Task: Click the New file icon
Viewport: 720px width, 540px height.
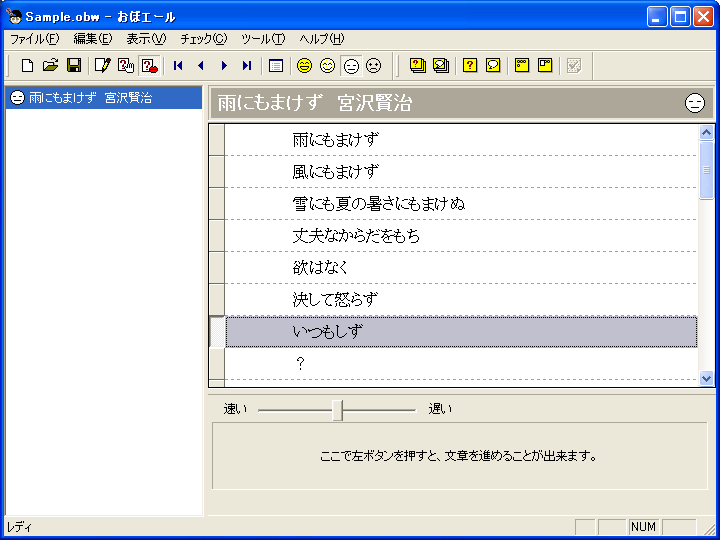Action: pos(27,66)
